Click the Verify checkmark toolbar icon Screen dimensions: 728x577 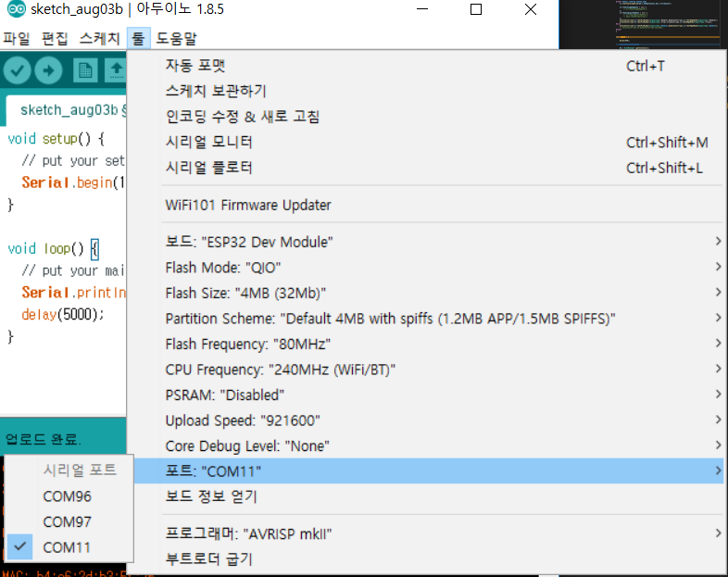point(18,70)
